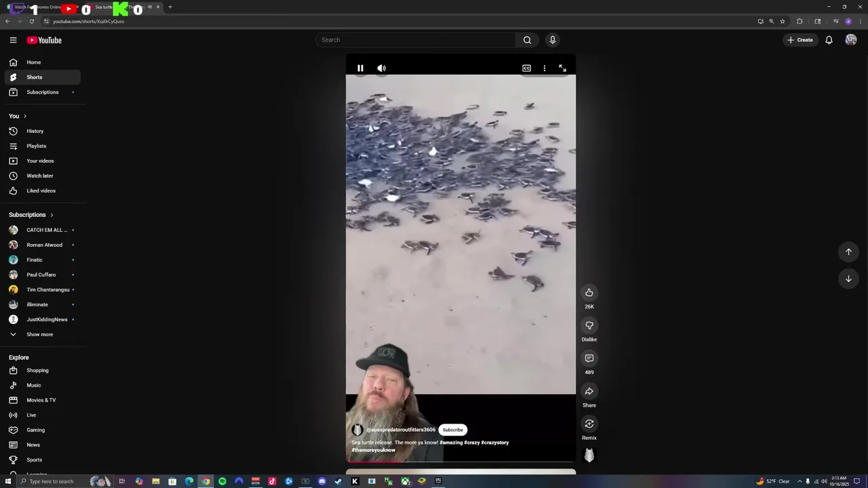Open Movies & TV in Explore

click(x=43, y=400)
